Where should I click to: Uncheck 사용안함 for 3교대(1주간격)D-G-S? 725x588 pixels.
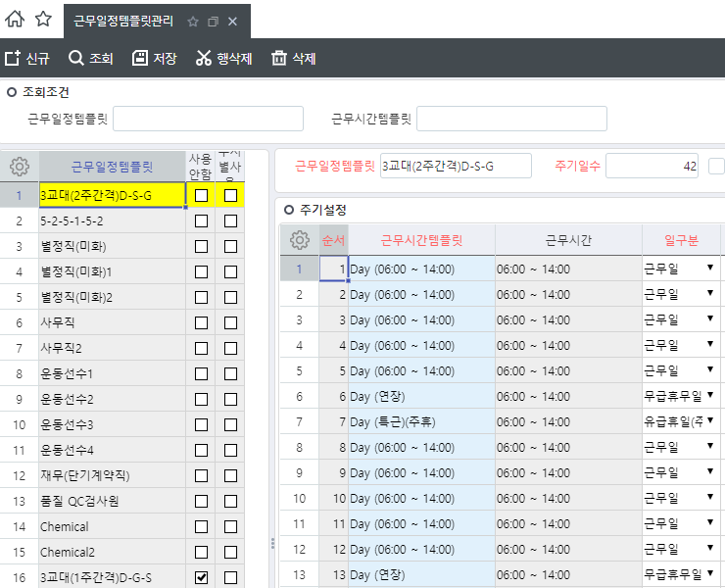click(201, 577)
